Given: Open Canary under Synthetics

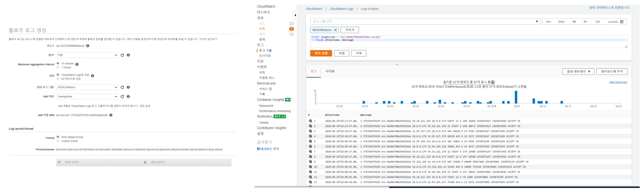Looking at the screenshot, I should 264,122.
